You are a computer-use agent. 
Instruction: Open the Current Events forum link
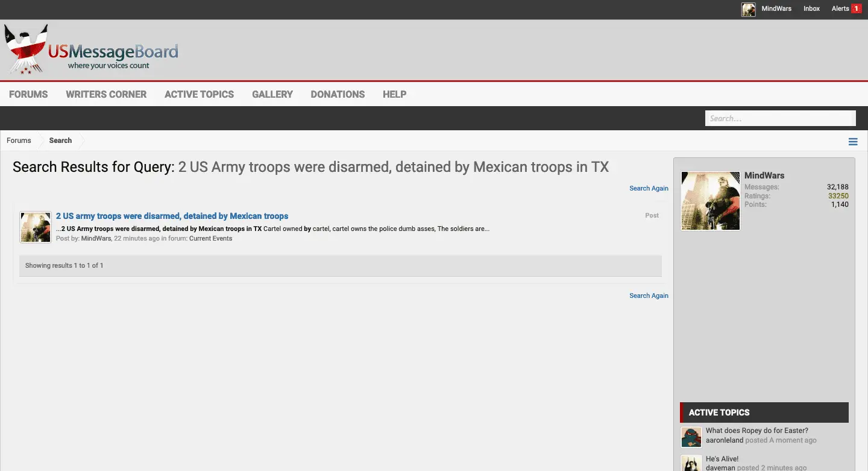pyautogui.click(x=210, y=238)
